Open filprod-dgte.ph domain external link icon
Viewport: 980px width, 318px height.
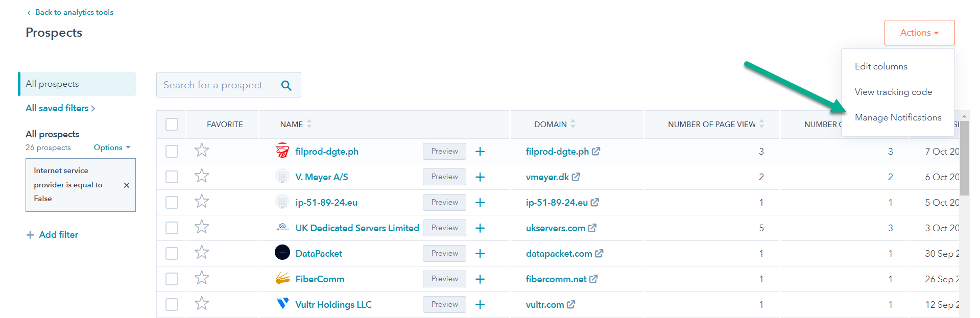[x=596, y=151]
